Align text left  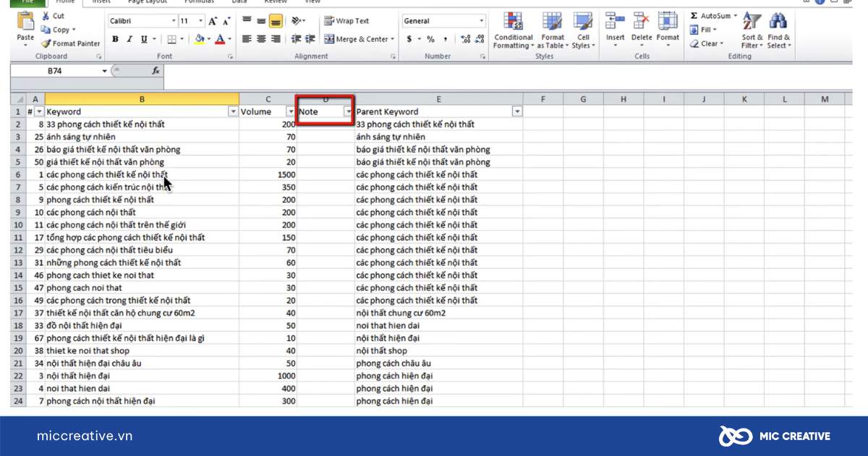click(247, 39)
